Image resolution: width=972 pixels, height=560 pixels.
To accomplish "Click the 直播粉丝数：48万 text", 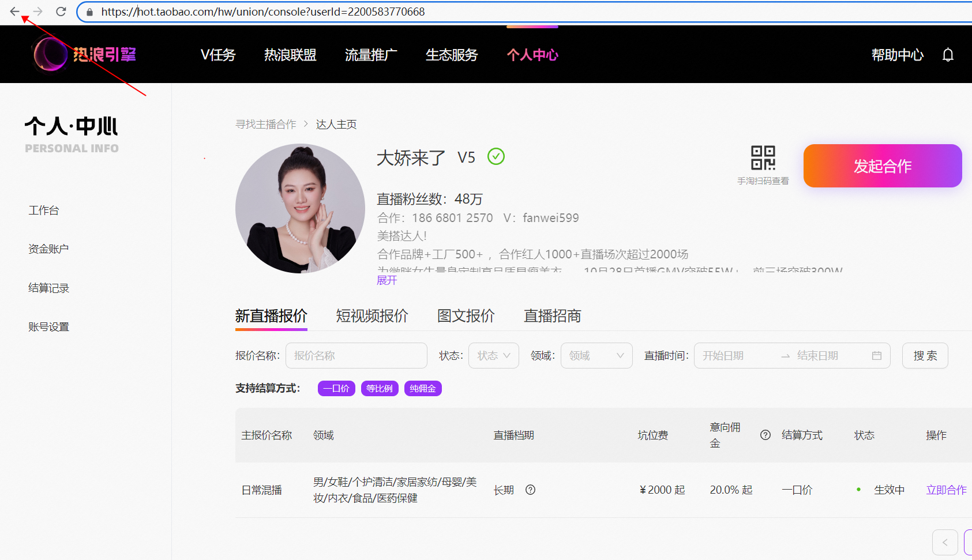I will [x=430, y=199].
